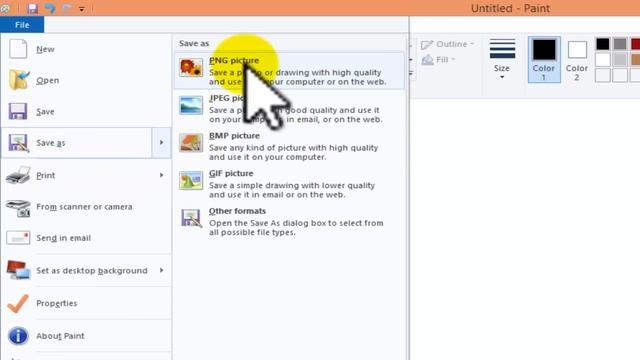Image resolution: width=640 pixels, height=360 pixels.
Task: Save as GIF picture
Action: (289, 184)
